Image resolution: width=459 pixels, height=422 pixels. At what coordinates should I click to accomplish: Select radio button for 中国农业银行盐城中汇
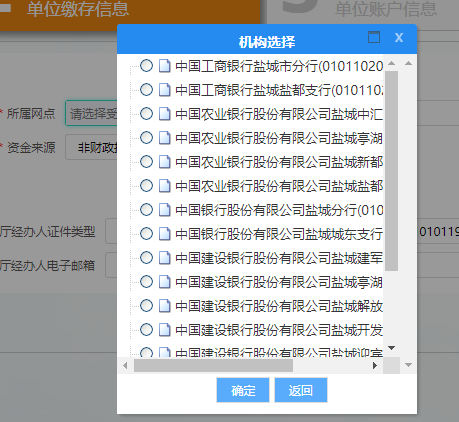(146, 114)
